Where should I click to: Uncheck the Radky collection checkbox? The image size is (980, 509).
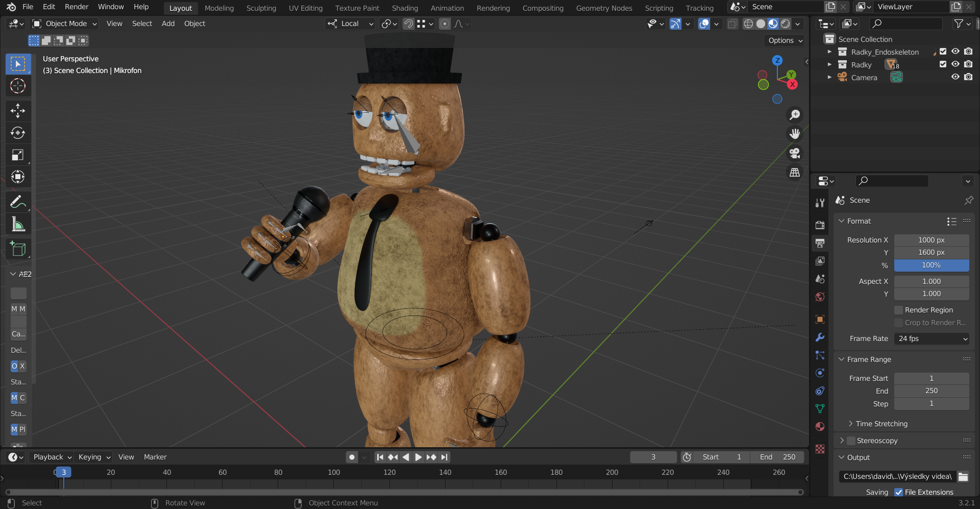click(942, 64)
